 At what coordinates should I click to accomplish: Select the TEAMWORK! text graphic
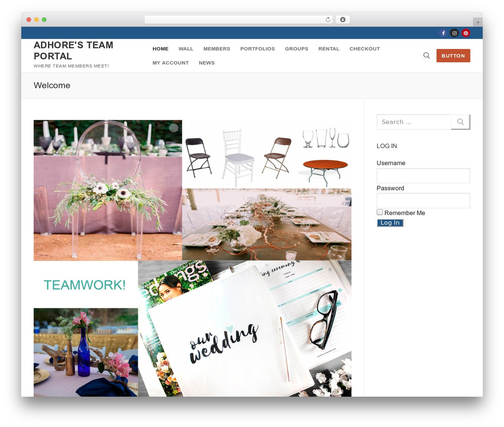(85, 285)
